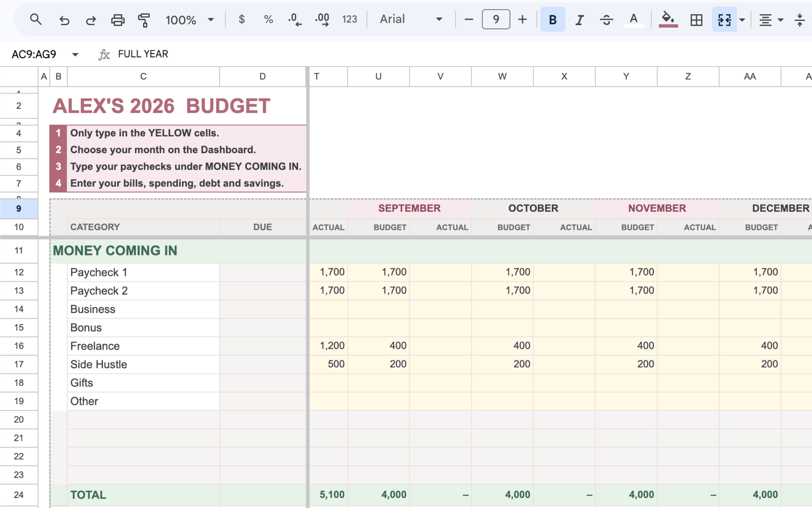Open the fill color picker

pos(668,20)
